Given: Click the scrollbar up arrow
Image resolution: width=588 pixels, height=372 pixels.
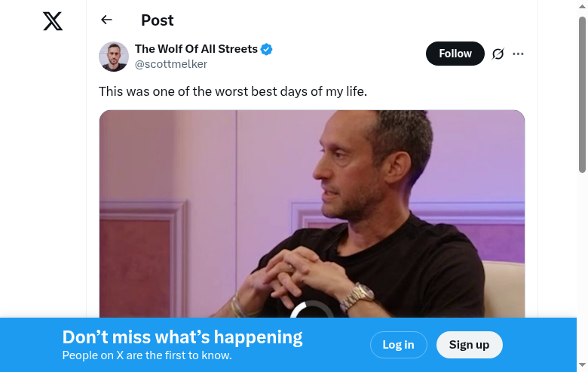Looking at the screenshot, I should pyautogui.click(x=582, y=6).
